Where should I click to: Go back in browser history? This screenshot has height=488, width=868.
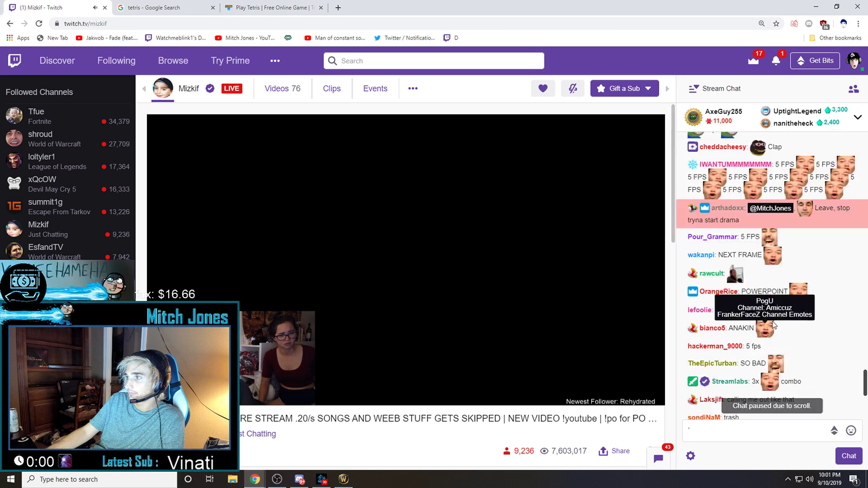tap(10, 23)
